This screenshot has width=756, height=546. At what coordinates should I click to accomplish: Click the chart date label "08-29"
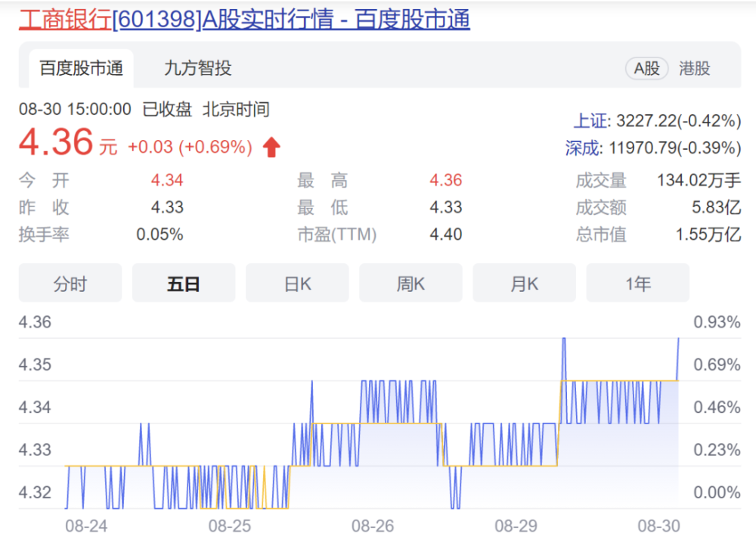pos(516,526)
